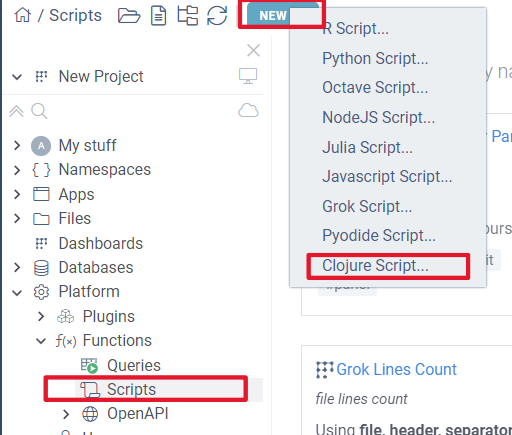
Task: Refresh the Scripts view
Action: coord(217,16)
